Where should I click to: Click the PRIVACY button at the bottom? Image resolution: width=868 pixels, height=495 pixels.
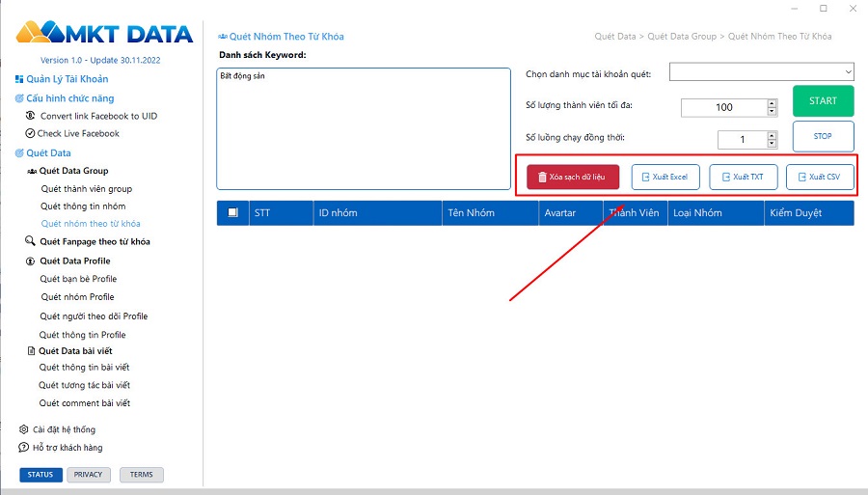[x=88, y=475]
